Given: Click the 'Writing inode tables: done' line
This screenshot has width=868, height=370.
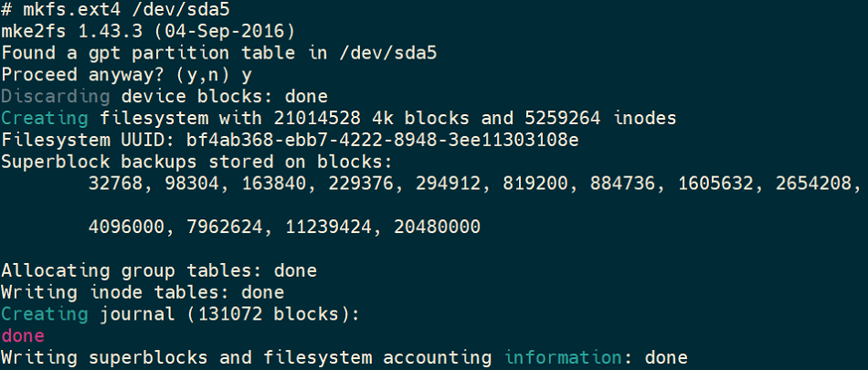Looking at the screenshot, I should click(x=143, y=292).
